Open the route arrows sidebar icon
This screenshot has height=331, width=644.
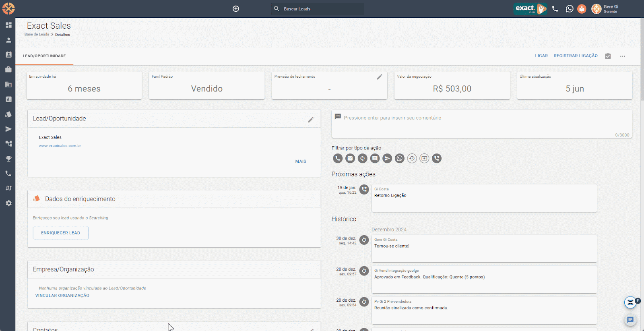coord(8,188)
